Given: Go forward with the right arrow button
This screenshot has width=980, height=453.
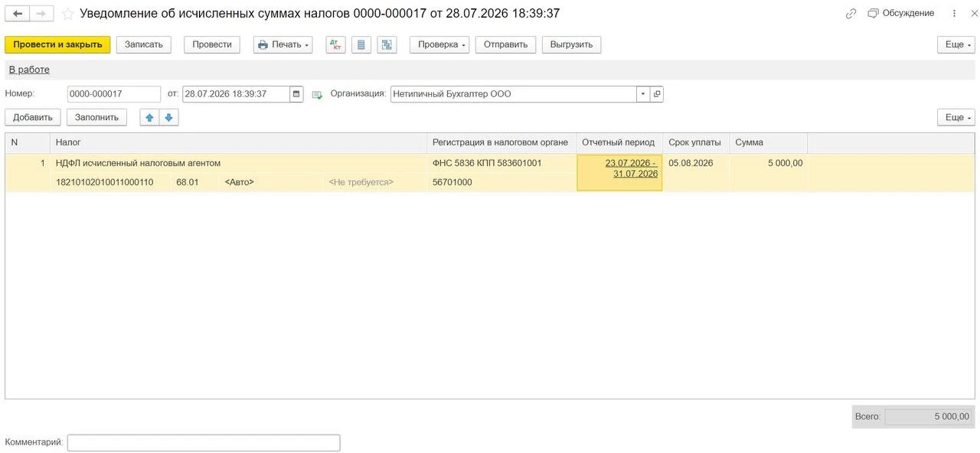Looking at the screenshot, I should pyautogui.click(x=41, y=14).
